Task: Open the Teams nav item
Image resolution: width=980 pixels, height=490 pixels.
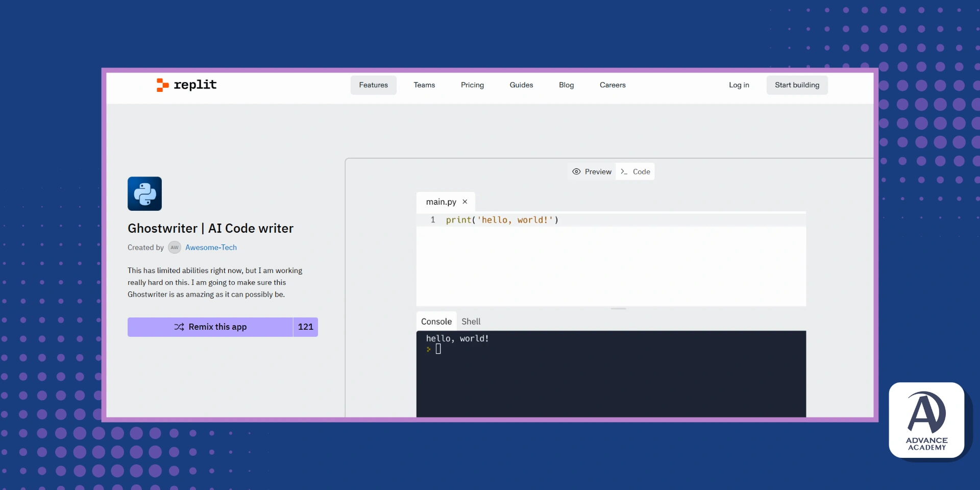Action: tap(424, 85)
